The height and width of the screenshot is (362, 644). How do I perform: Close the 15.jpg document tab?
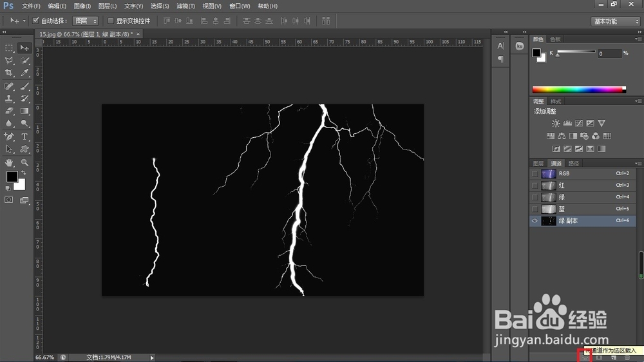point(138,34)
